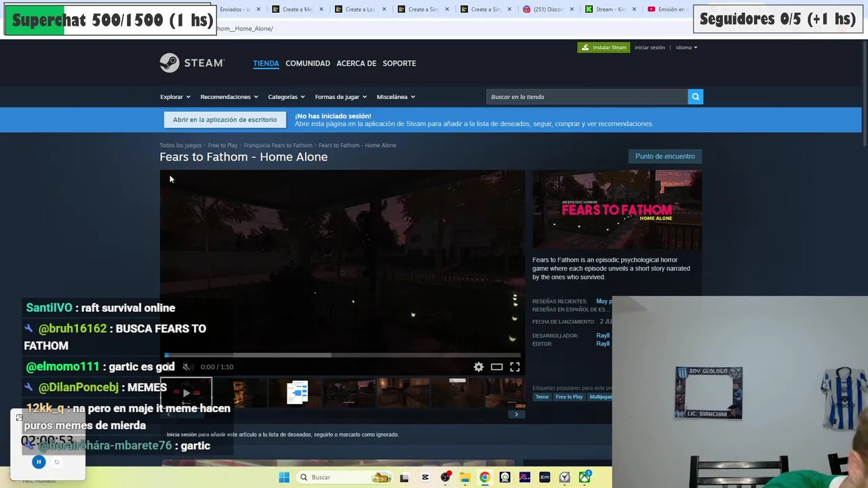Open the idioma language dropdown
The image size is (868, 488).
click(686, 47)
